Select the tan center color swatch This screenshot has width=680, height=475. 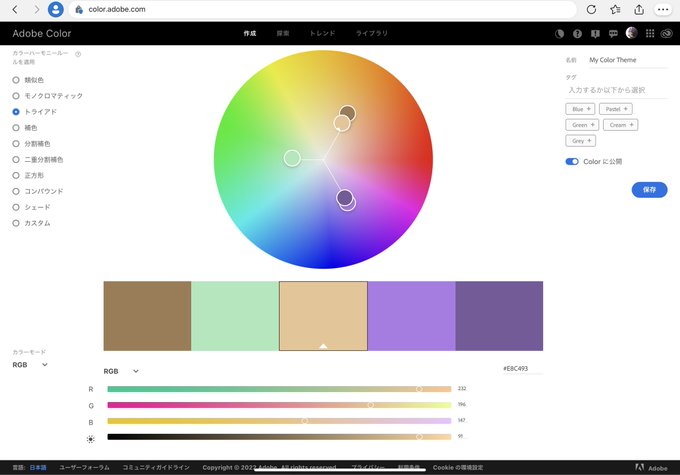click(x=323, y=316)
